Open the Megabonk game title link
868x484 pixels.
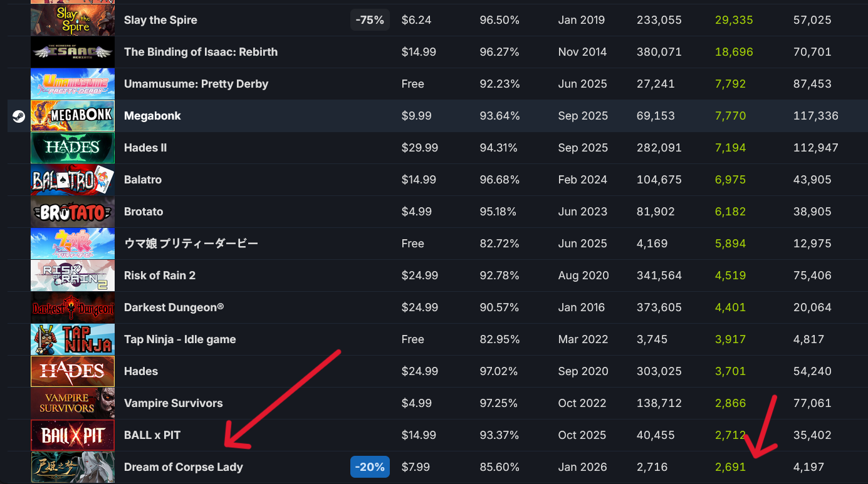tap(152, 116)
